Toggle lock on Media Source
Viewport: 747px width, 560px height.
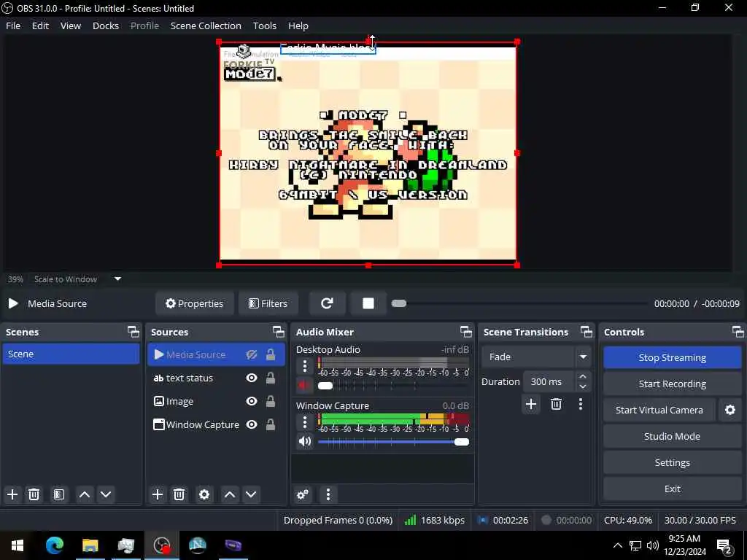(271, 354)
